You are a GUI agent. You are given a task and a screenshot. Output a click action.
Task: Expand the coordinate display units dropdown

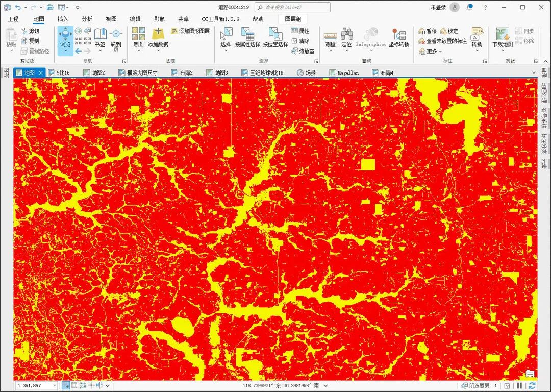[x=325, y=386]
